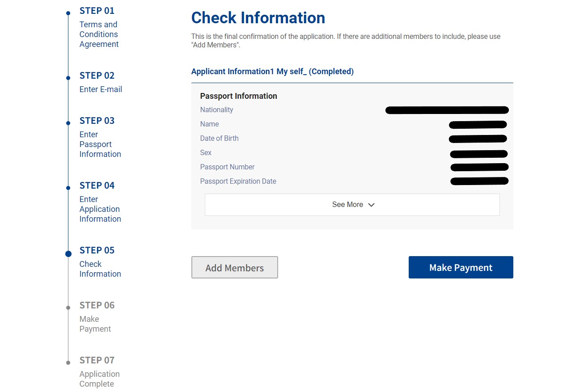Select Enter Passport Information step
This screenshot has height=392, width=588.
[x=100, y=144]
